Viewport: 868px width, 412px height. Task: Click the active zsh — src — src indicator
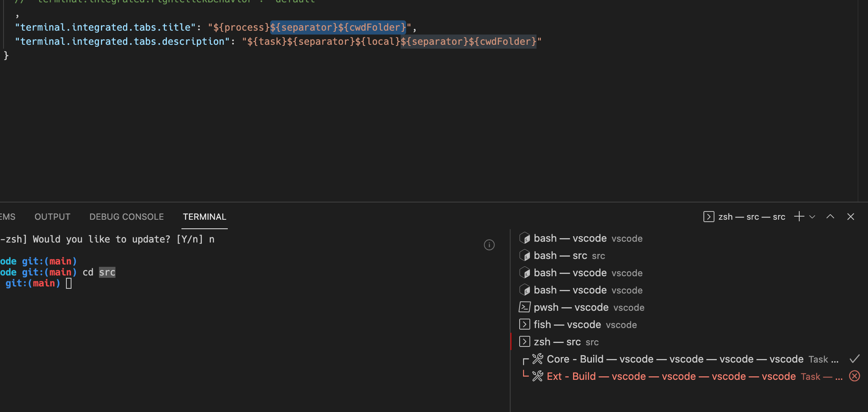[744, 216]
